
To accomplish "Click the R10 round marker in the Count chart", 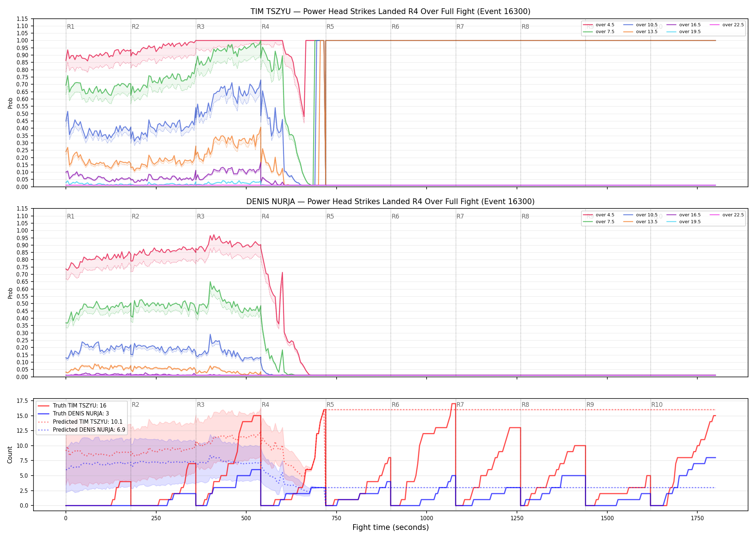I will pyautogui.click(x=657, y=405).
